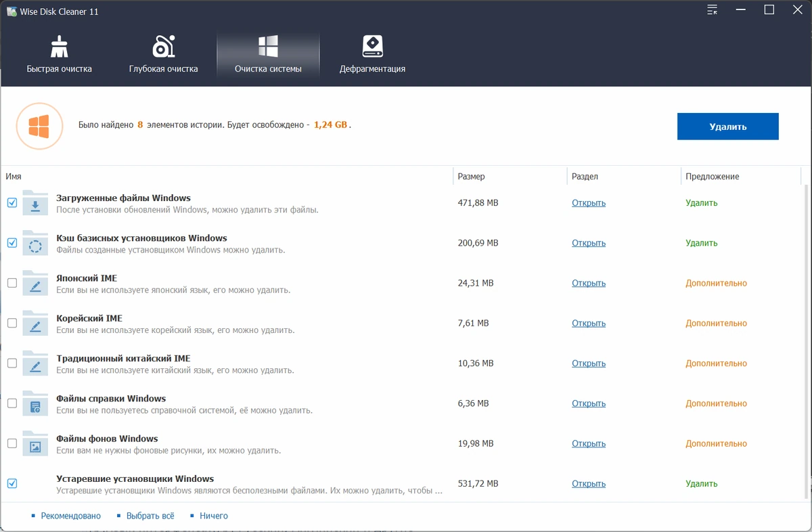
Task: Click the picture folder icon of Файлы фонов Windows
Action: 35,443
